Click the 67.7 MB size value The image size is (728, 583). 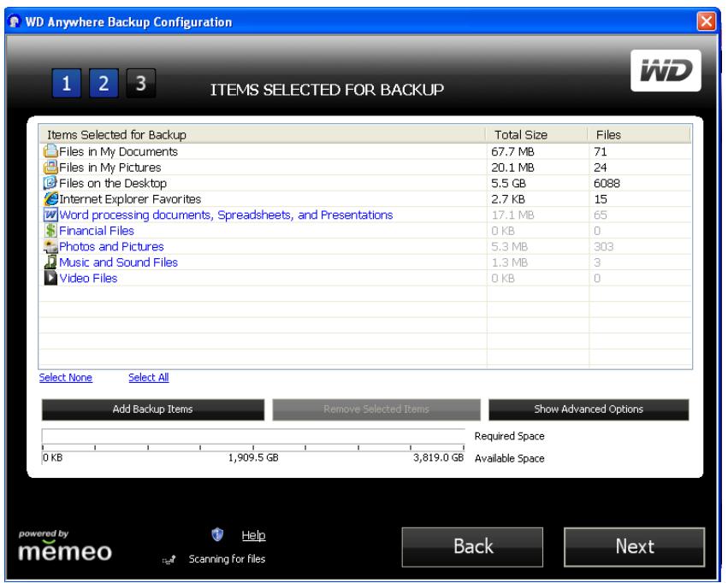pos(512,151)
